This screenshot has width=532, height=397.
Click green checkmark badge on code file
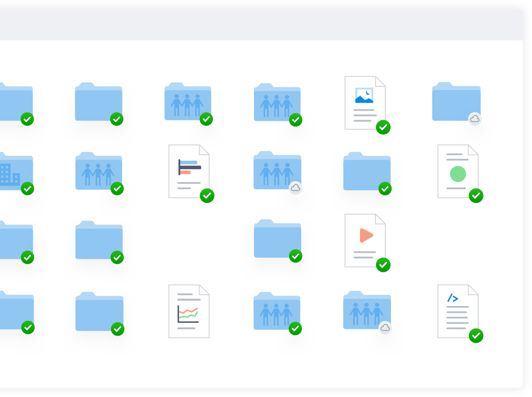pyautogui.click(x=476, y=336)
